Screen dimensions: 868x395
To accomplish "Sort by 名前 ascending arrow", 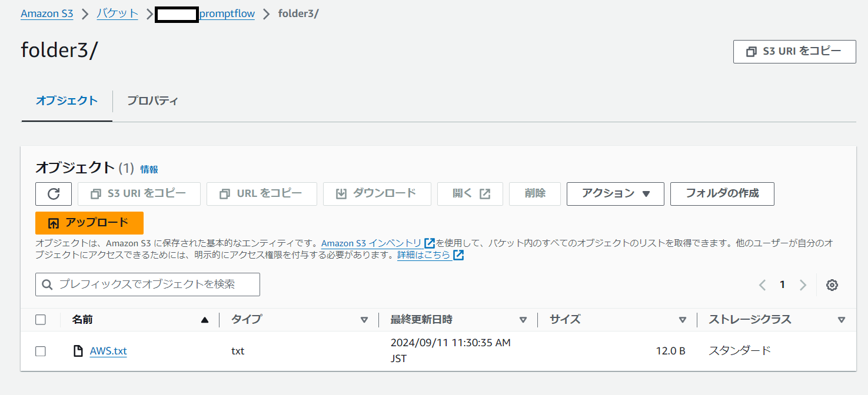I will (x=204, y=320).
